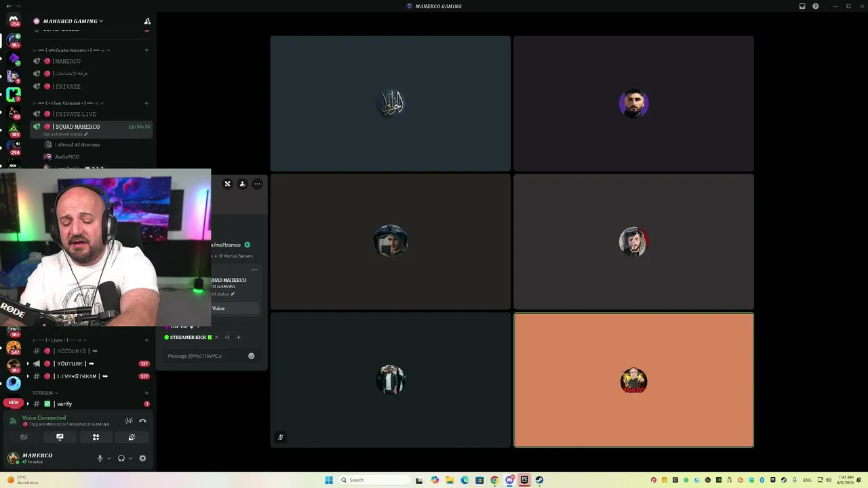Invite people to MAHERCO GAMING server
The height and width of the screenshot is (488, 868).
[147, 21]
